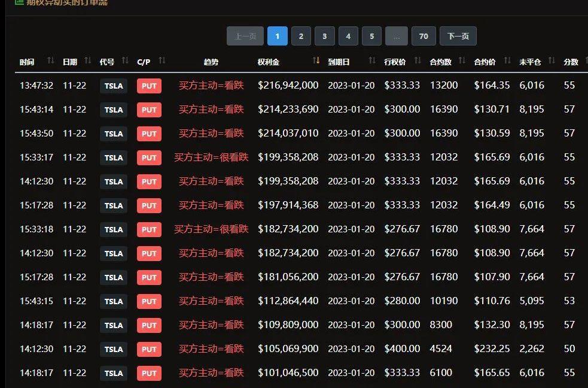Screen dimensions: 588x388
Task: Expand the pagination ellipsis button
Action: pos(397,37)
